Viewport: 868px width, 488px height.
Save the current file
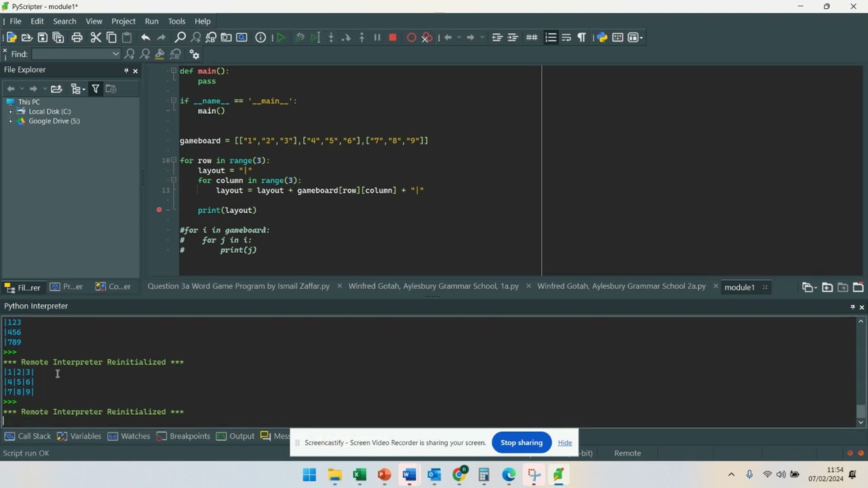[x=43, y=38]
